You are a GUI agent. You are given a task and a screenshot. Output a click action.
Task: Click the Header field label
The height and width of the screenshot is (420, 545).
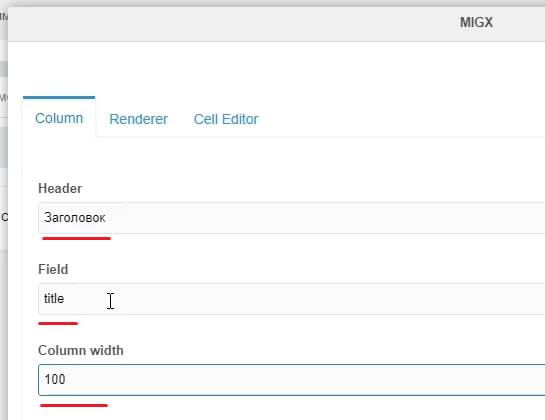coord(60,188)
